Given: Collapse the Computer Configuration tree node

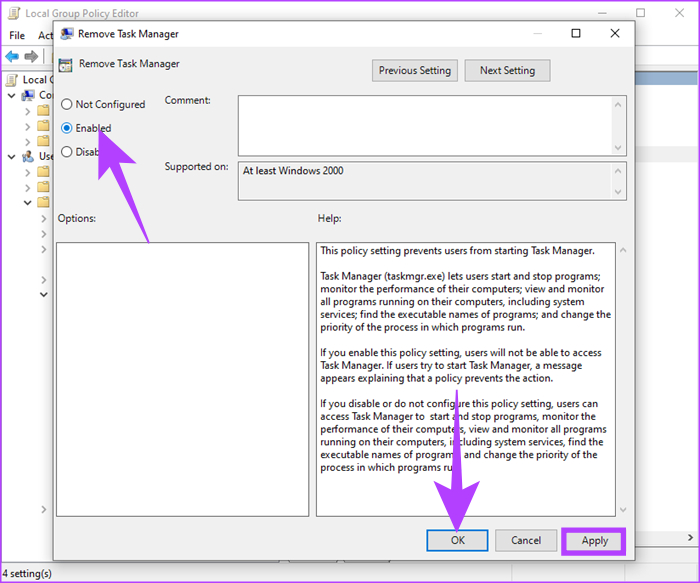Looking at the screenshot, I should click(x=12, y=96).
